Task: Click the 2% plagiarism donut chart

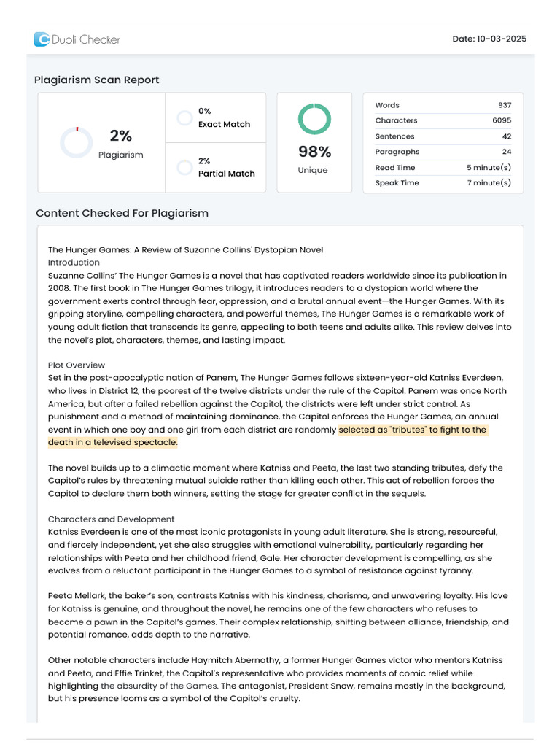Action: click(77, 142)
